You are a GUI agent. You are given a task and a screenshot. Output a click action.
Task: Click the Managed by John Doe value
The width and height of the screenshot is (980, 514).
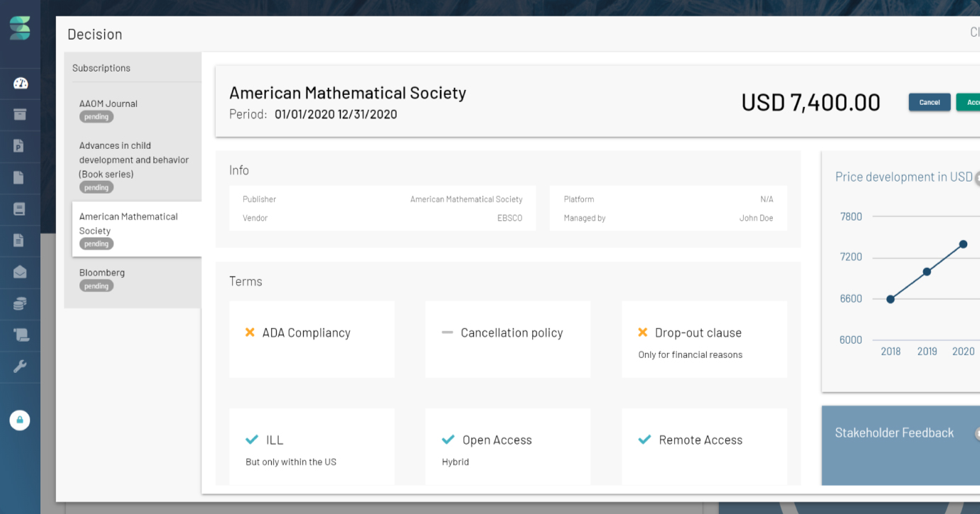(x=756, y=218)
